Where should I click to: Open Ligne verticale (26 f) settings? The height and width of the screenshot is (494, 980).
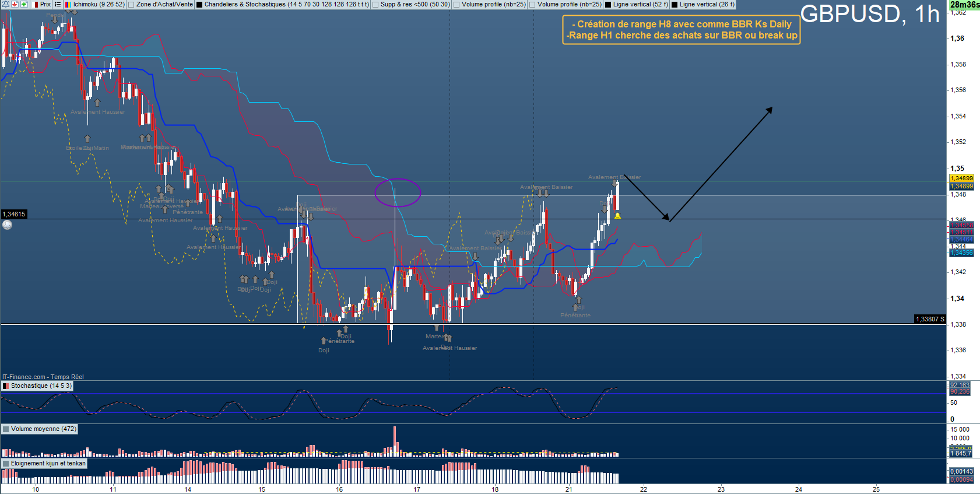point(707,4)
